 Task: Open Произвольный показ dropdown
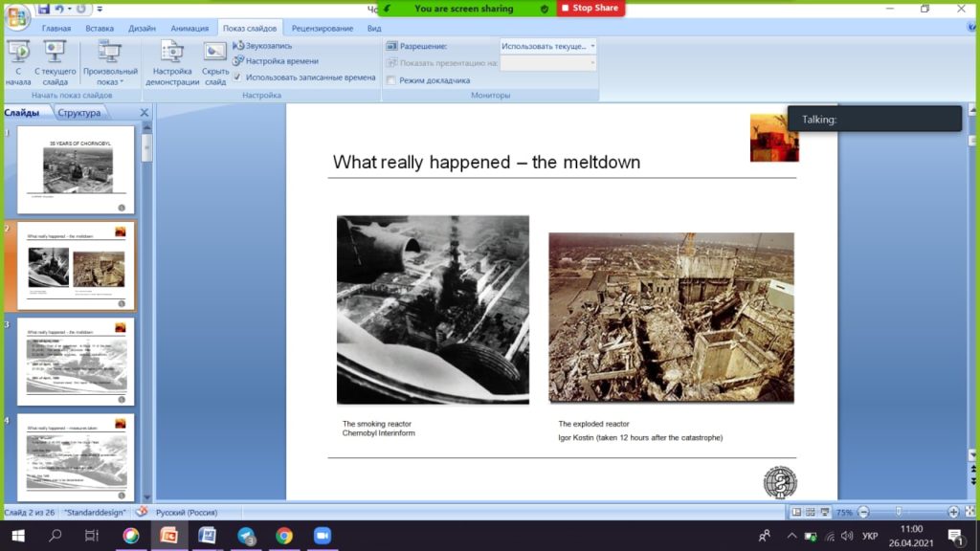click(110, 62)
